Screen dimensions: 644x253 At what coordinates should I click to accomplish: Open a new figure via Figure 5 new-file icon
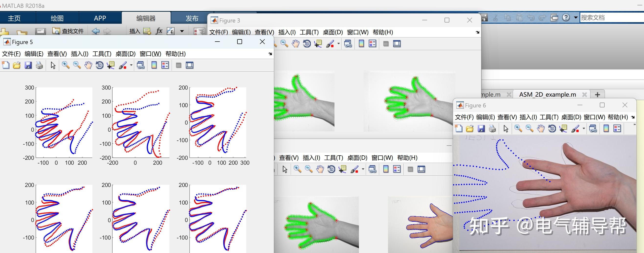click(x=5, y=65)
